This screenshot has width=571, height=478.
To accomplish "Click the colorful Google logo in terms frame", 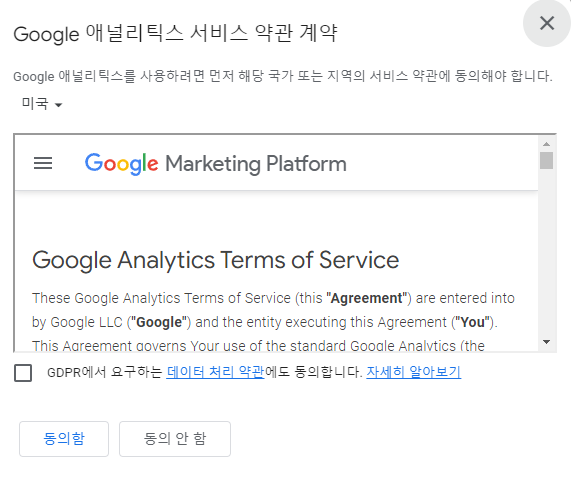I will tap(122, 164).
